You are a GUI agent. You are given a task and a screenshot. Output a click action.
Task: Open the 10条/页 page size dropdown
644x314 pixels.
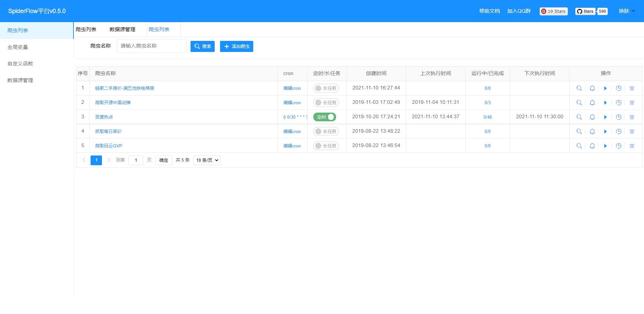(x=207, y=160)
